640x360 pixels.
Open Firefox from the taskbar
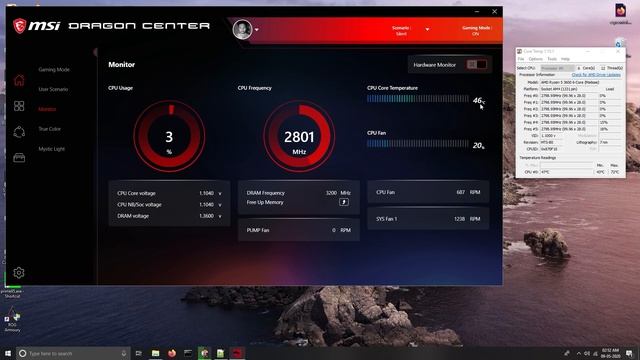[172, 353]
